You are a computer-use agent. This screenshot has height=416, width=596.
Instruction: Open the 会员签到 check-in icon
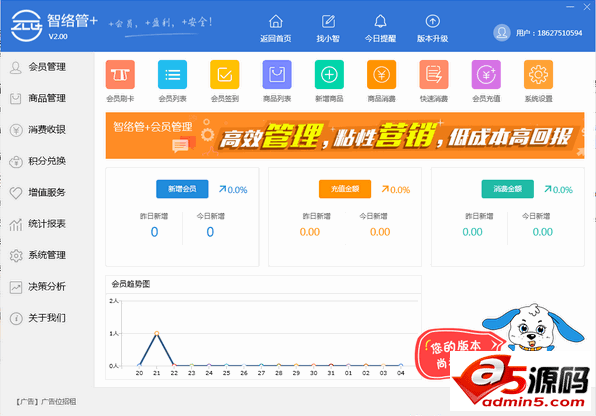pos(225,75)
